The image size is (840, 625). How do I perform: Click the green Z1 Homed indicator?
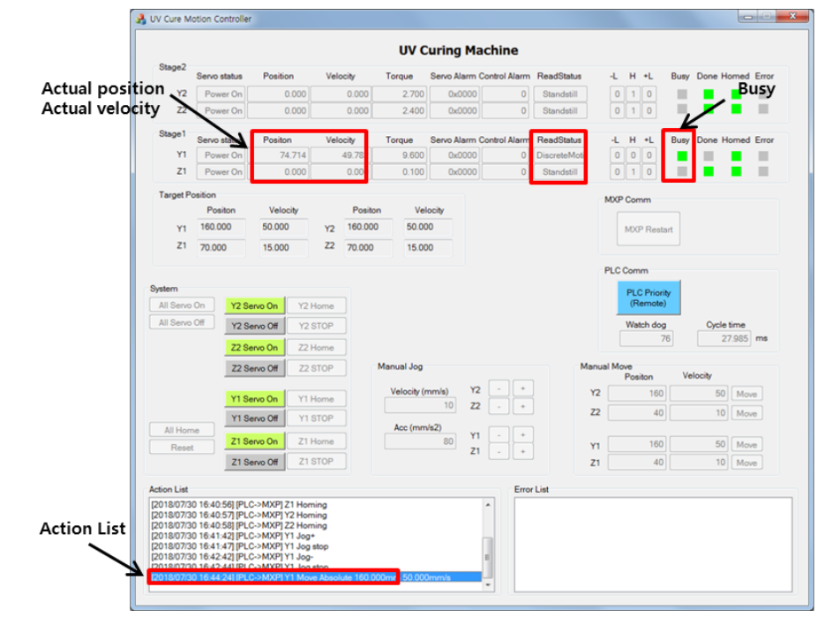pos(736,172)
